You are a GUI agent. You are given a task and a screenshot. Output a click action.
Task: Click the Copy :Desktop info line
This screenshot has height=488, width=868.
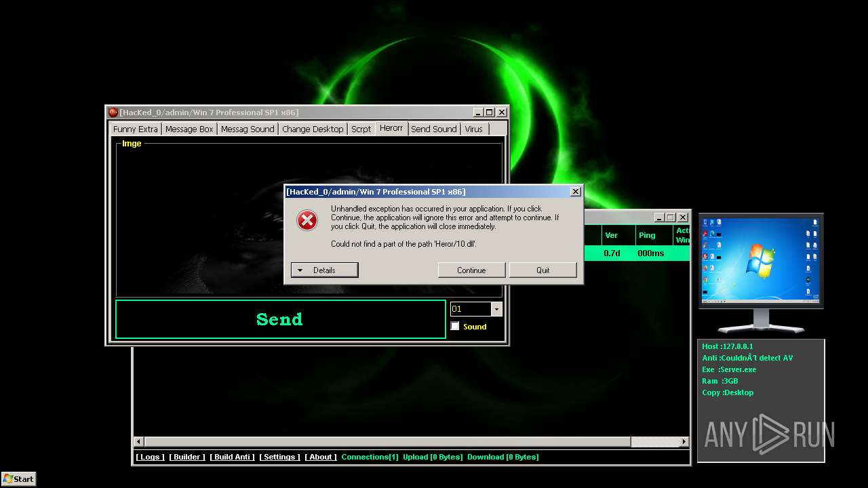coord(728,392)
